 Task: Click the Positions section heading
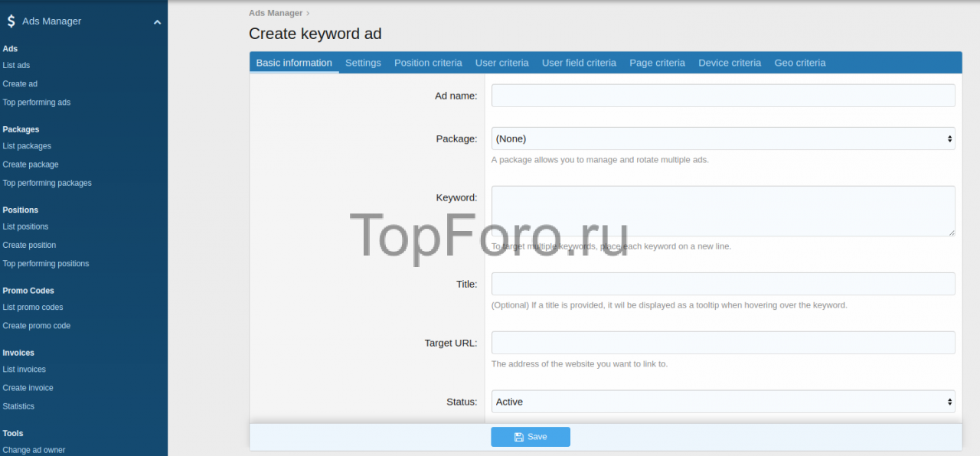tap(20, 210)
